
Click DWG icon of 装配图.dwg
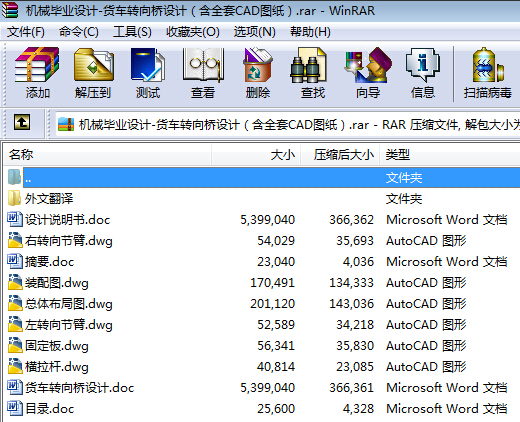(15, 282)
